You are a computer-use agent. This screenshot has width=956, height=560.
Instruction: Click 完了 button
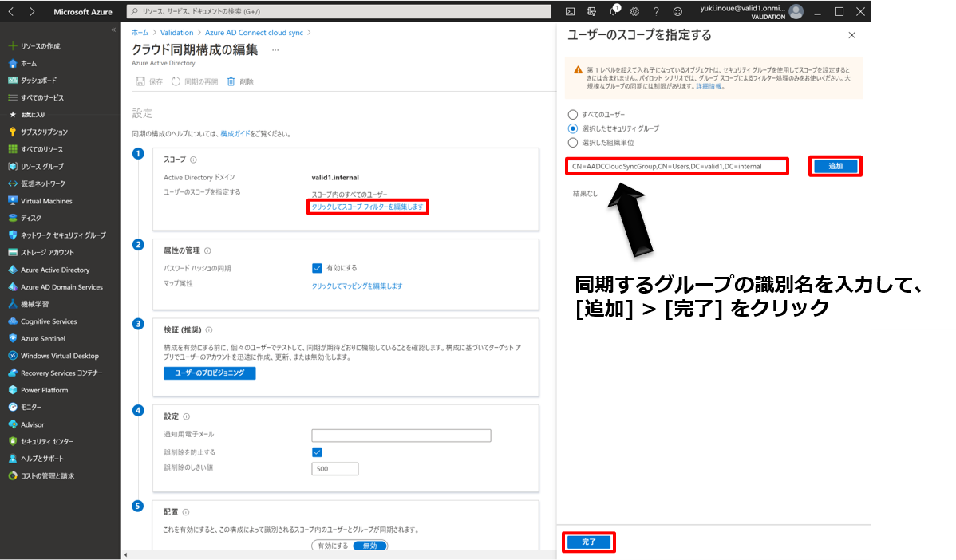point(588,542)
